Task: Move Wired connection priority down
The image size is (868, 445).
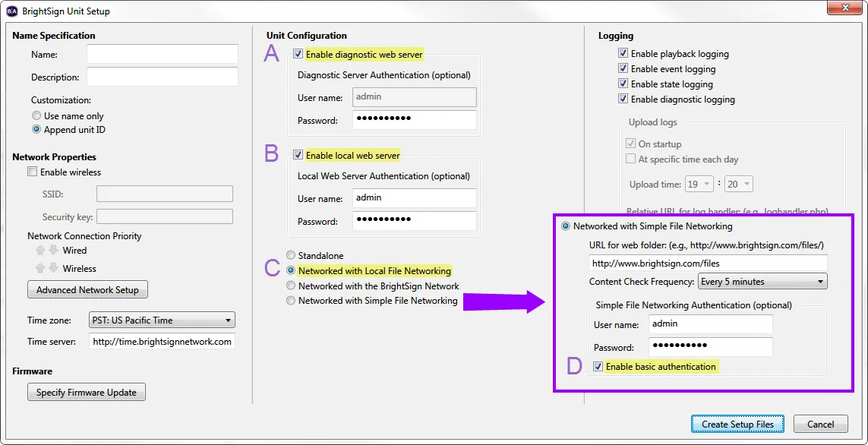Action: pos(52,250)
